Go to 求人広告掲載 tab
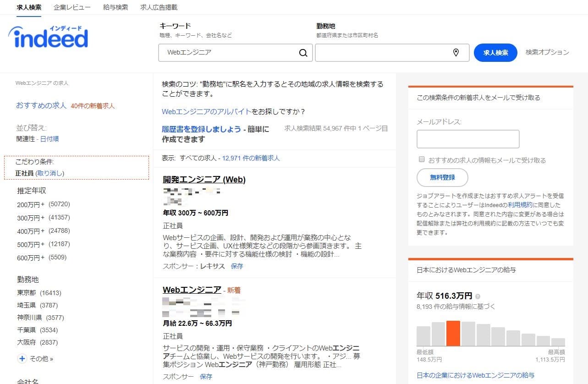The image size is (588, 384). pyautogui.click(x=159, y=7)
